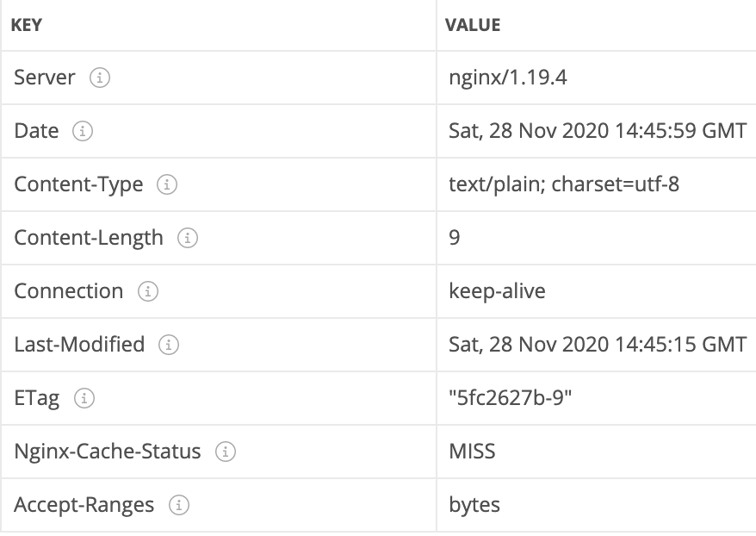The width and height of the screenshot is (756, 536).
Task: Click the ETag value "5fc2627b-9"
Action: (x=510, y=398)
